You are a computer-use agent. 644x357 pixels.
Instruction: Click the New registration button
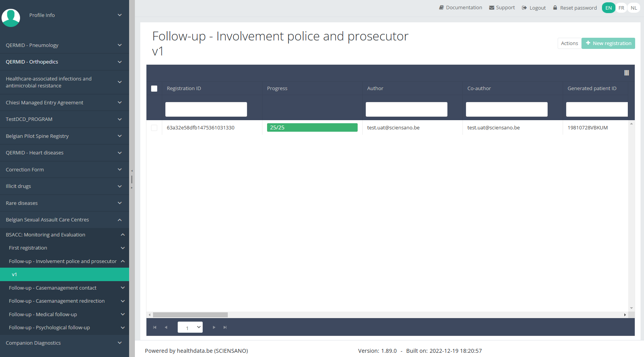tap(608, 44)
